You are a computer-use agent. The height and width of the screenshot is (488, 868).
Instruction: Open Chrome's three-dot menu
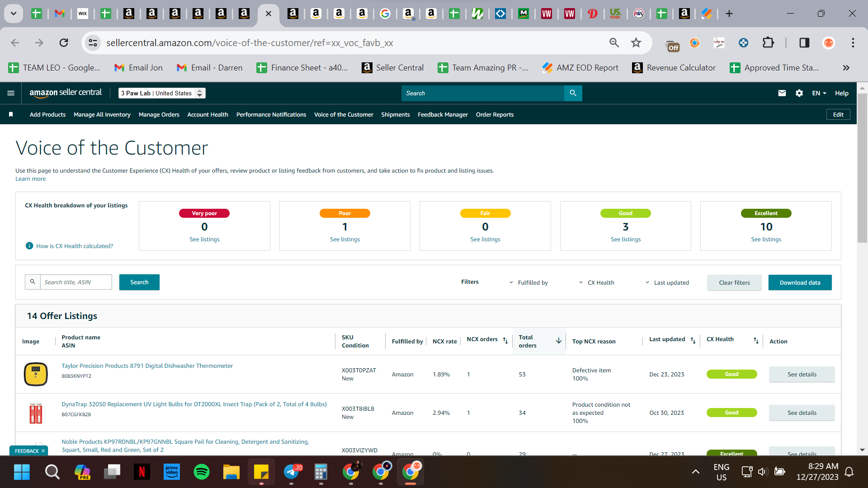click(853, 43)
